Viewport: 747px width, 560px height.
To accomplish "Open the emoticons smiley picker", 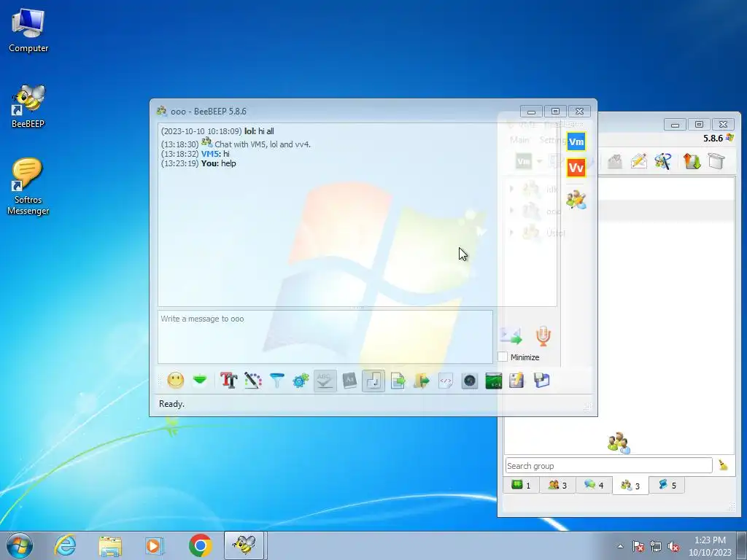I will (x=176, y=381).
